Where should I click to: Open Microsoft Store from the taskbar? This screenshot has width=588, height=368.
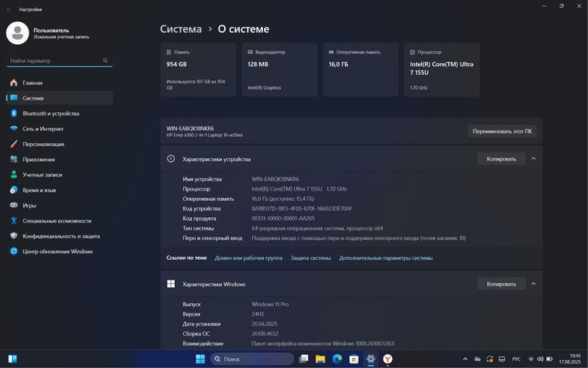click(x=354, y=359)
